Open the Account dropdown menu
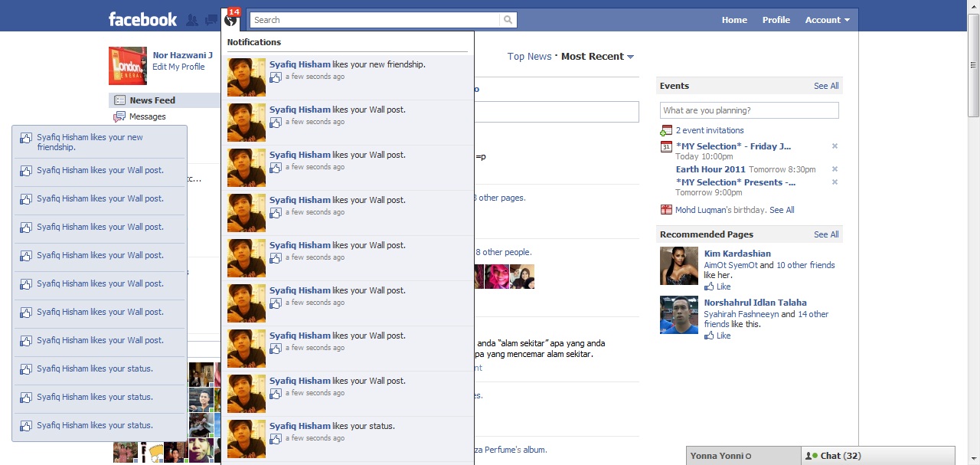The width and height of the screenshot is (980, 465). 827,20
